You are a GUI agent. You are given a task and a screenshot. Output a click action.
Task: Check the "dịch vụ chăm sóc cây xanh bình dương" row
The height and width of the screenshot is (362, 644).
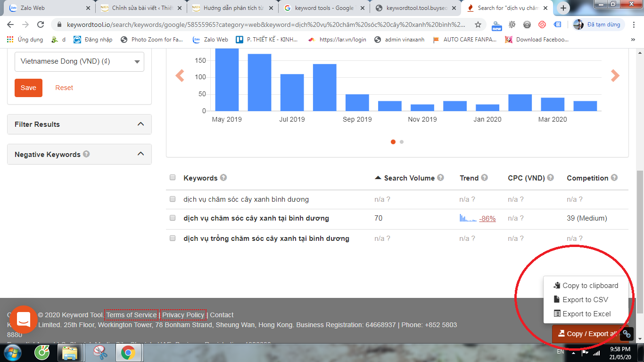pyautogui.click(x=173, y=199)
